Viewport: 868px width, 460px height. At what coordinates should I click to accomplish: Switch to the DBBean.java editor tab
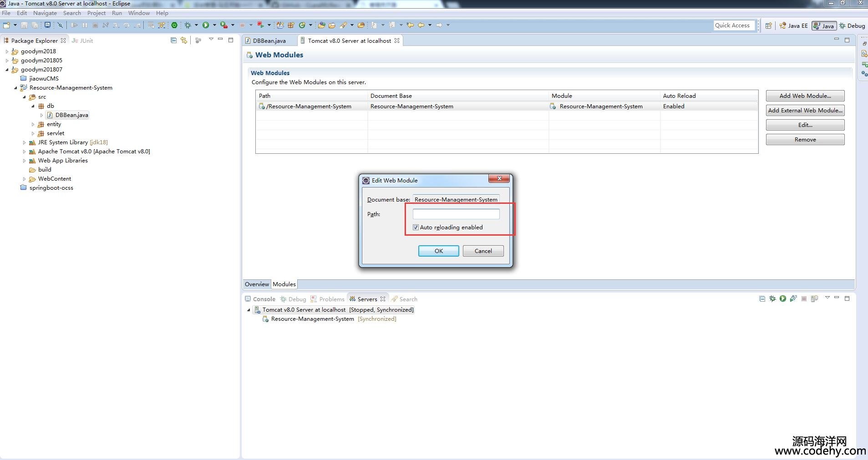pyautogui.click(x=269, y=40)
